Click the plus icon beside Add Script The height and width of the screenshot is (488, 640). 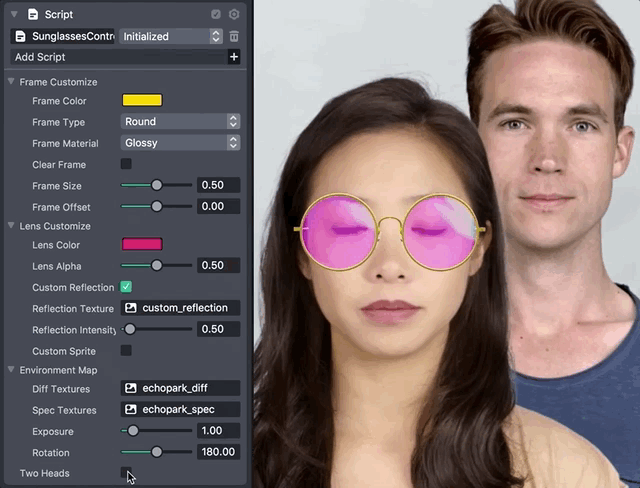point(234,58)
